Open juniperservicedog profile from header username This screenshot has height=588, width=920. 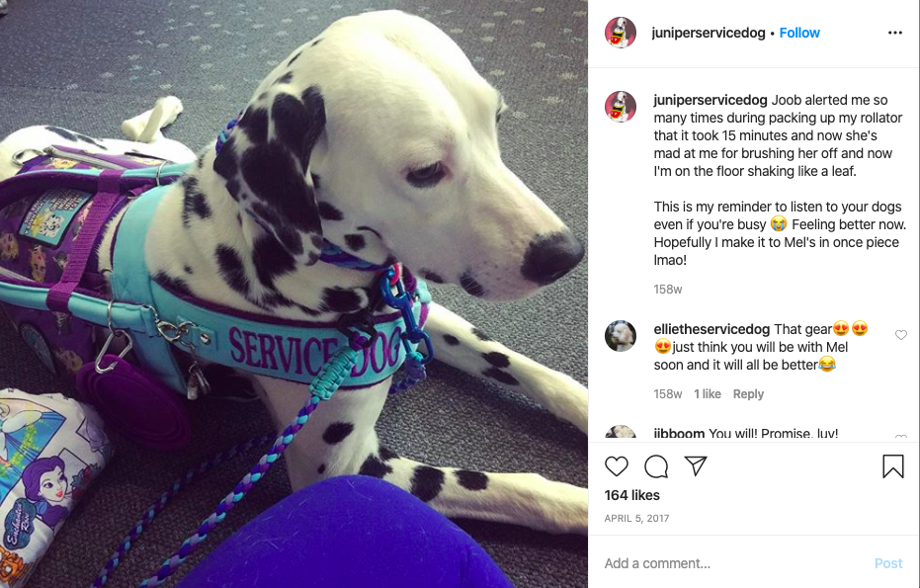tap(709, 33)
